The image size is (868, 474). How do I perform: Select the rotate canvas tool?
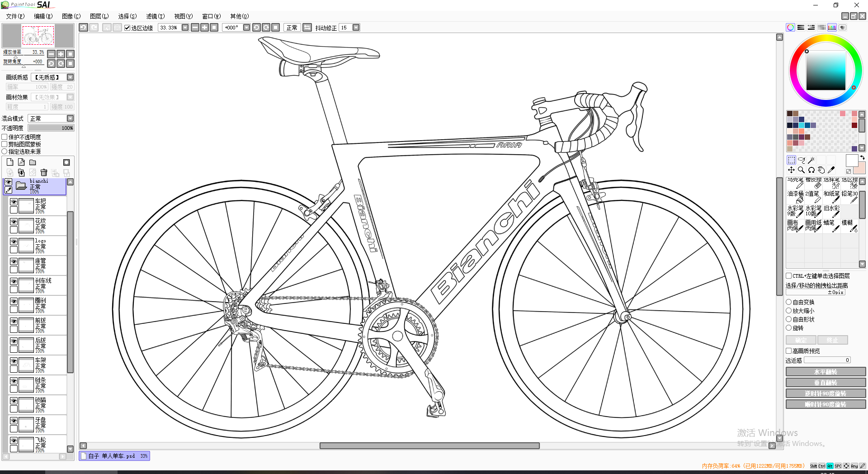(811, 170)
